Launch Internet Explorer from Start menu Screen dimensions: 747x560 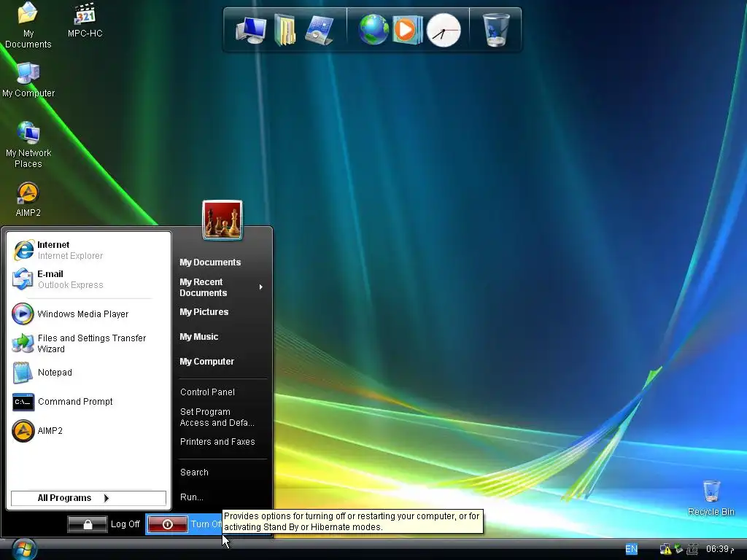(x=88, y=250)
